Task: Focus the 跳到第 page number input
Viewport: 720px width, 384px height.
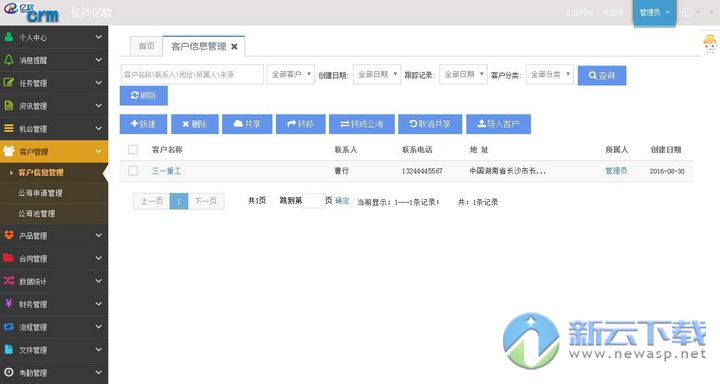Action: pos(313,201)
